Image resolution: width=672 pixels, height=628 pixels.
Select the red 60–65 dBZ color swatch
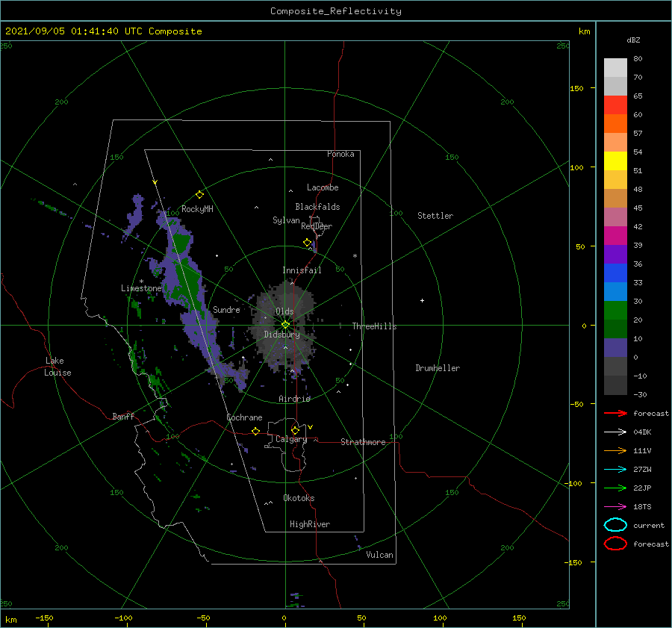point(615,105)
